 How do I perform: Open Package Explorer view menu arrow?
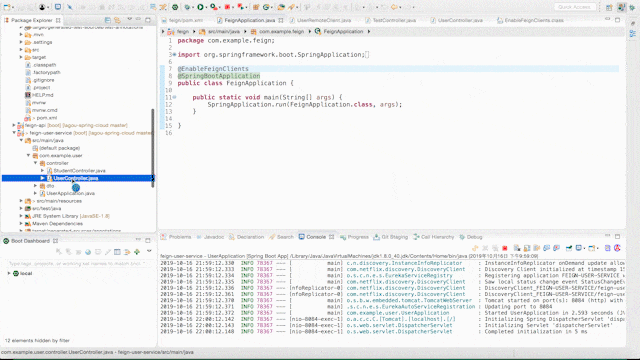coord(129,20)
